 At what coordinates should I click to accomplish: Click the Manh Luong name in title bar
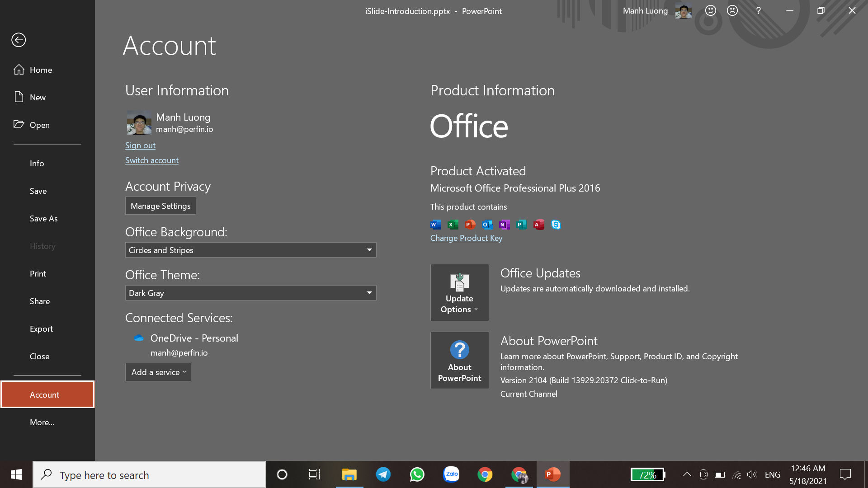coord(645,11)
